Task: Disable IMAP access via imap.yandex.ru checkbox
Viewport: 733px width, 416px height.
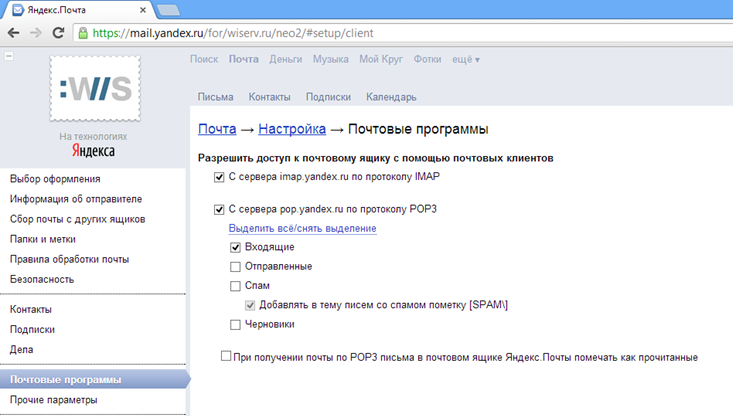Action: [x=219, y=177]
